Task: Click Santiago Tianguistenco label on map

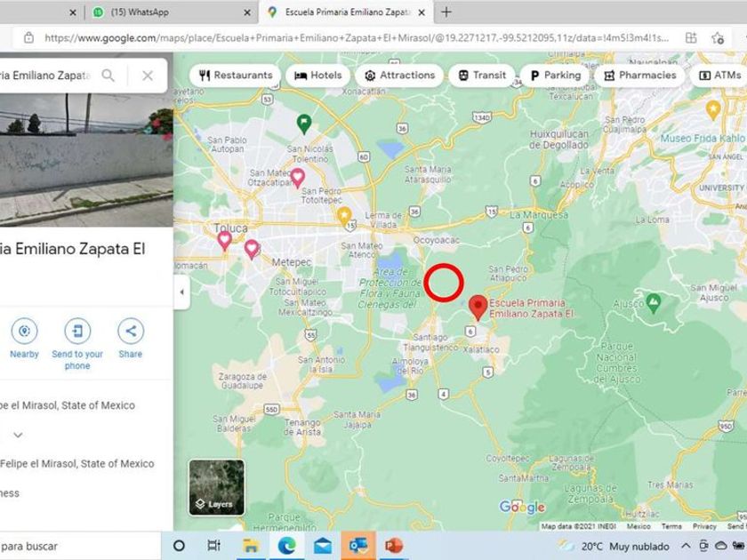Action: click(430, 342)
